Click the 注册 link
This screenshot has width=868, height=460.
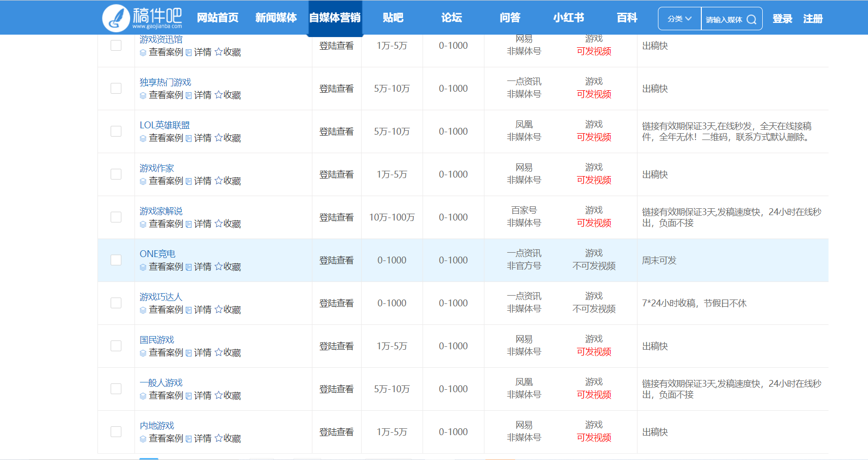(x=813, y=19)
